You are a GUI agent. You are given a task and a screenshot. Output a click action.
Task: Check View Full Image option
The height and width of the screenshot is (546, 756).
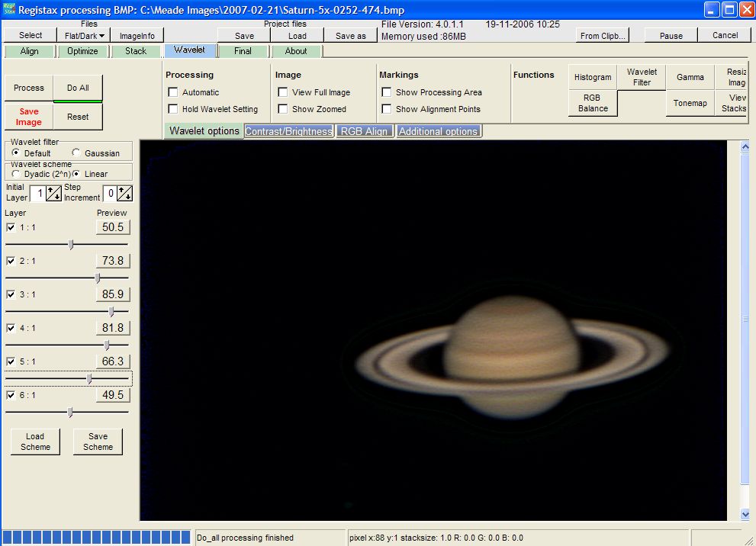tap(283, 92)
